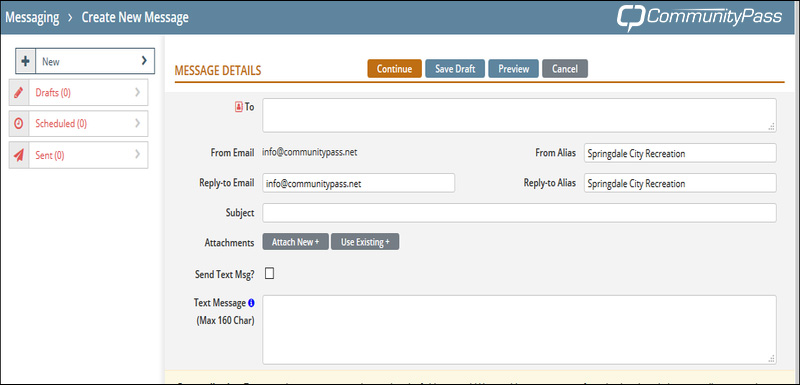Expand the Sent chevron
Image resolution: width=800 pixels, height=385 pixels.
pyautogui.click(x=138, y=155)
